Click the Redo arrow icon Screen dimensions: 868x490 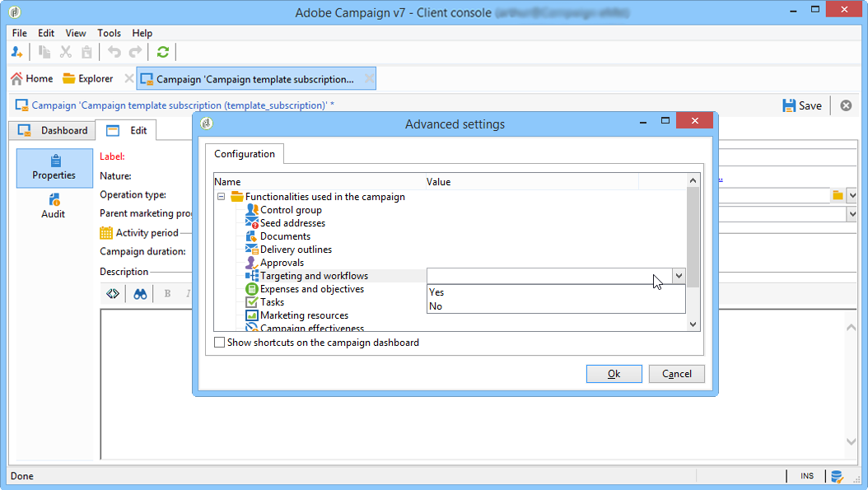pyautogui.click(x=135, y=52)
